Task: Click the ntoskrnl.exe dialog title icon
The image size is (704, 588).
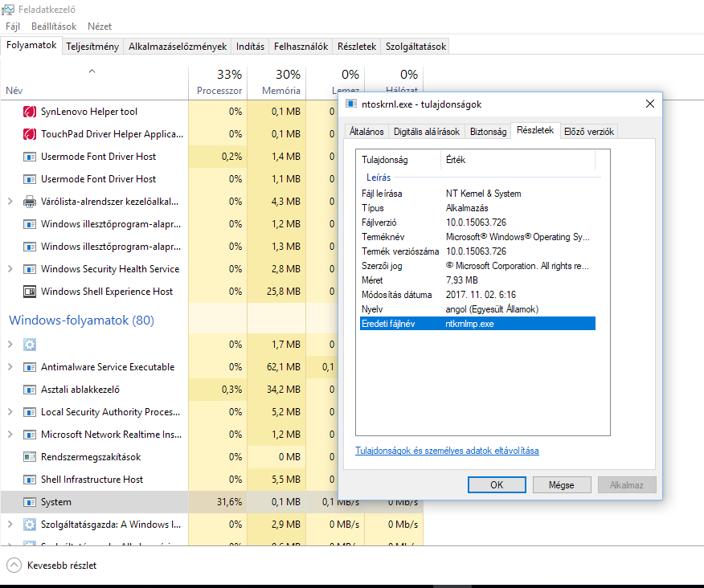Action: coord(351,104)
